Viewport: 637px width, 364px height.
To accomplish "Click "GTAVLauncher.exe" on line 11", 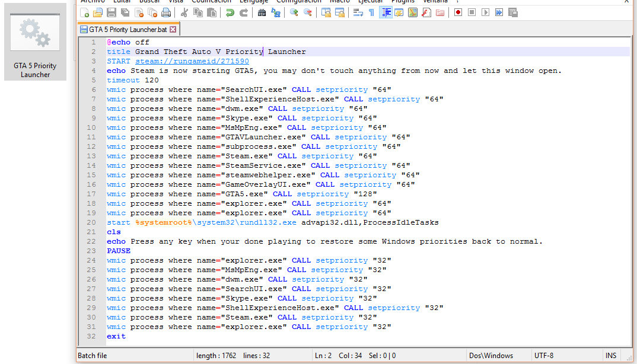I will tap(263, 138).
